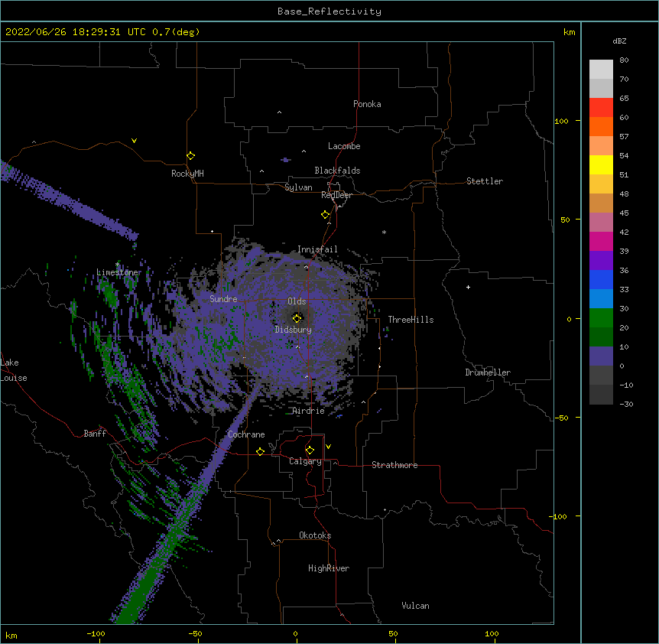Click the Cochrane city label

point(246,434)
